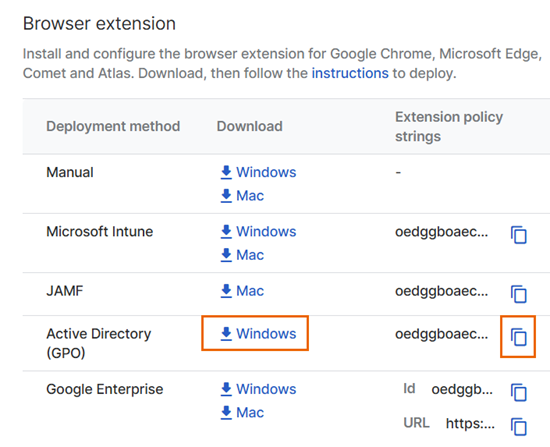
Task: Select the JAMF row label
Action: click(x=65, y=291)
